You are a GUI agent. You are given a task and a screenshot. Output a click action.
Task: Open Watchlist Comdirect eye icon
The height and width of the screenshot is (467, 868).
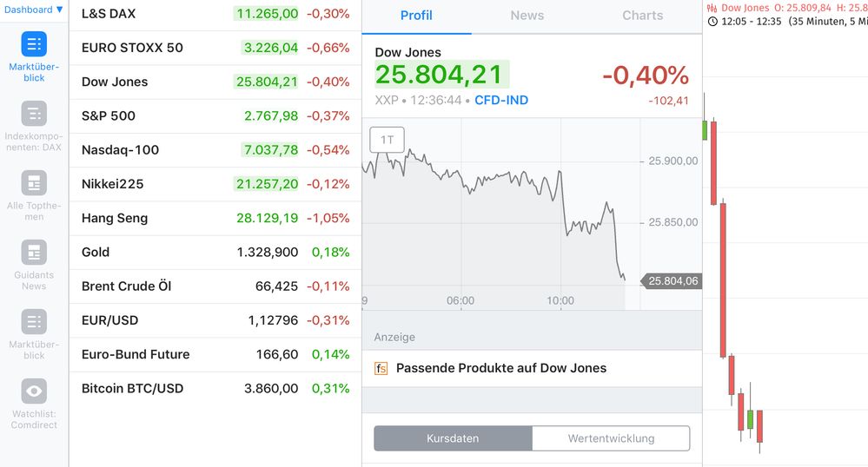(34, 391)
